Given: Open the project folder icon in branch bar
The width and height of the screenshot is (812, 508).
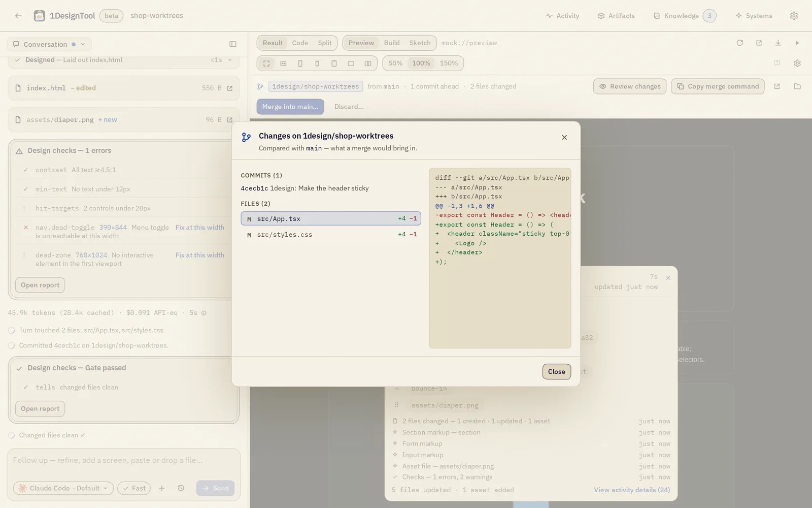Looking at the screenshot, I should click(797, 86).
